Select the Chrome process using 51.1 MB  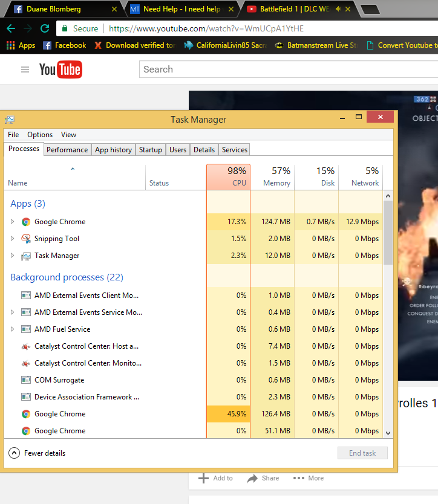tap(194, 431)
